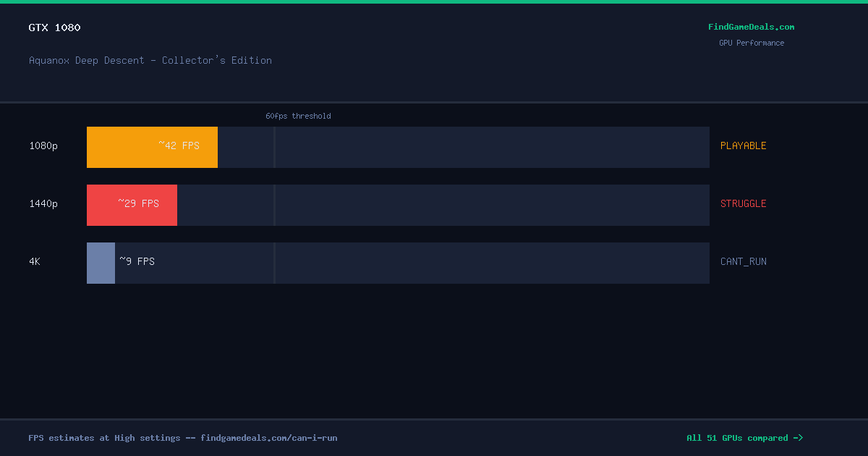Click the GTX 1080 title heading
The height and width of the screenshot is (456, 868).
[55, 28]
